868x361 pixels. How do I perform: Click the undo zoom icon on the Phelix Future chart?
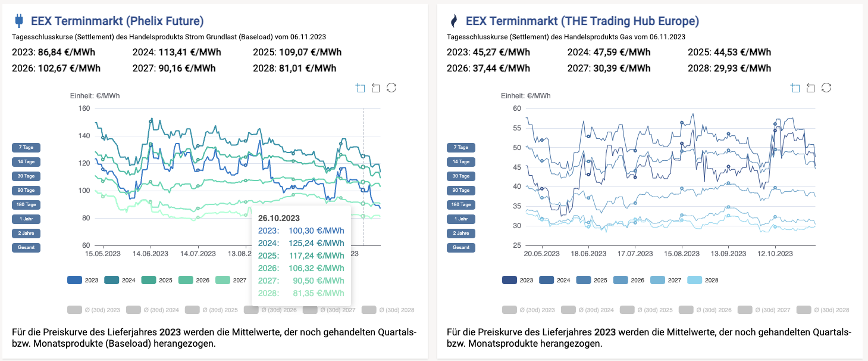pyautogui.click(x=375, y=87)
